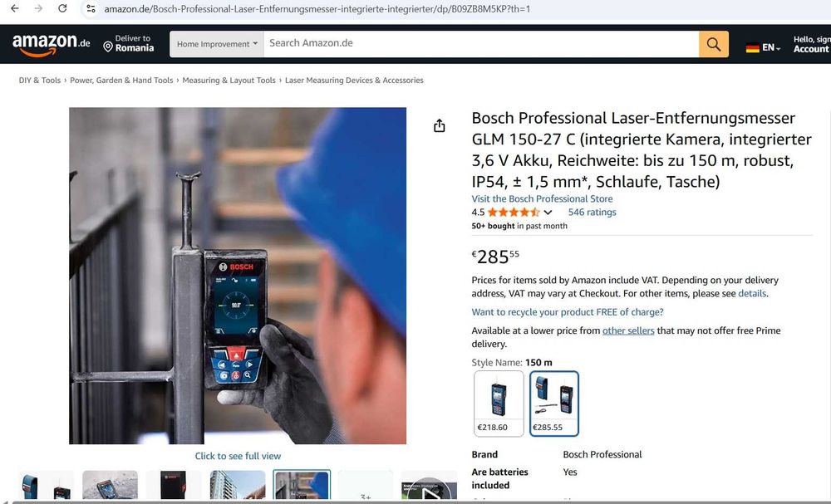Click the German flag language icon
This screenshot has height=504, width=831.
753,47
